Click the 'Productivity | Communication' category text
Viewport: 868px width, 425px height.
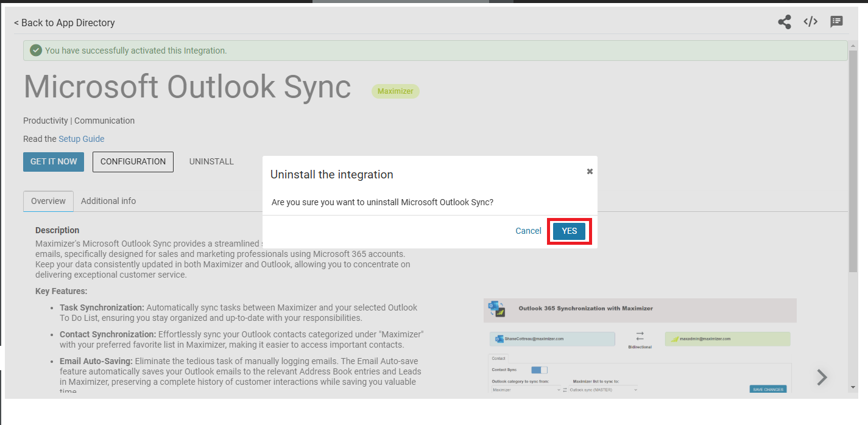pyautogui.click(x=79, y=121)
